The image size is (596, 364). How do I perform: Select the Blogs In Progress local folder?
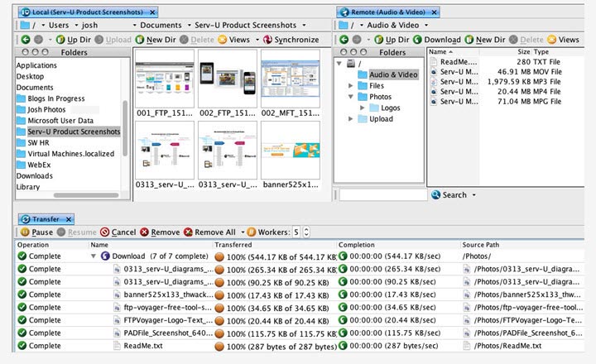click(50, 98)
